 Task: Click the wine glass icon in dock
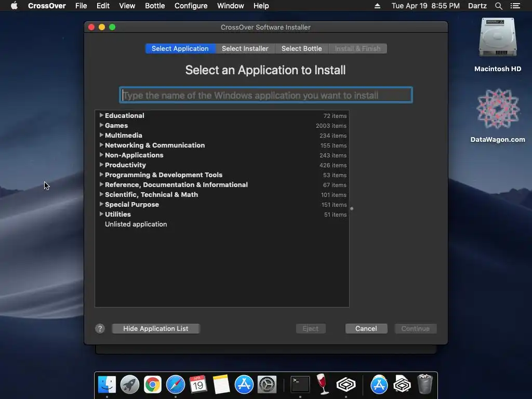click(322, 384)
